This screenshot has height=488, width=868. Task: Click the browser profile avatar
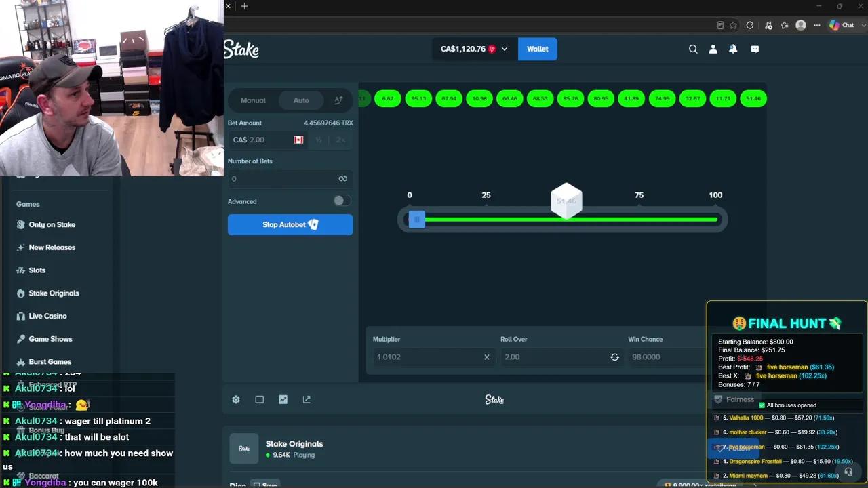(x=801, y=25)
